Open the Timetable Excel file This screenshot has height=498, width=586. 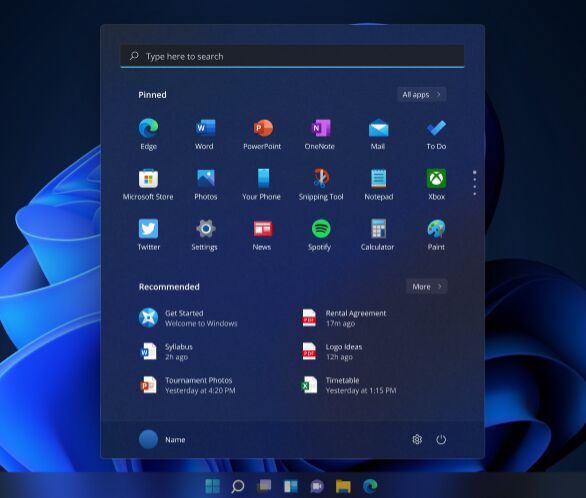pyautogui.click(x=349, y=385)
